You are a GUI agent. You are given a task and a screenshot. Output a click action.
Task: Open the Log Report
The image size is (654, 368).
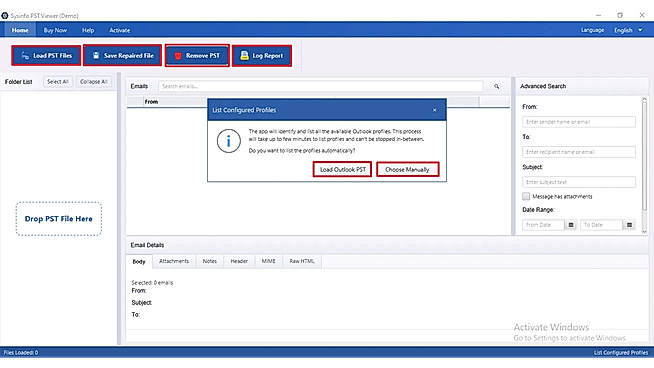pyautogui.click(x=262, y=55)
